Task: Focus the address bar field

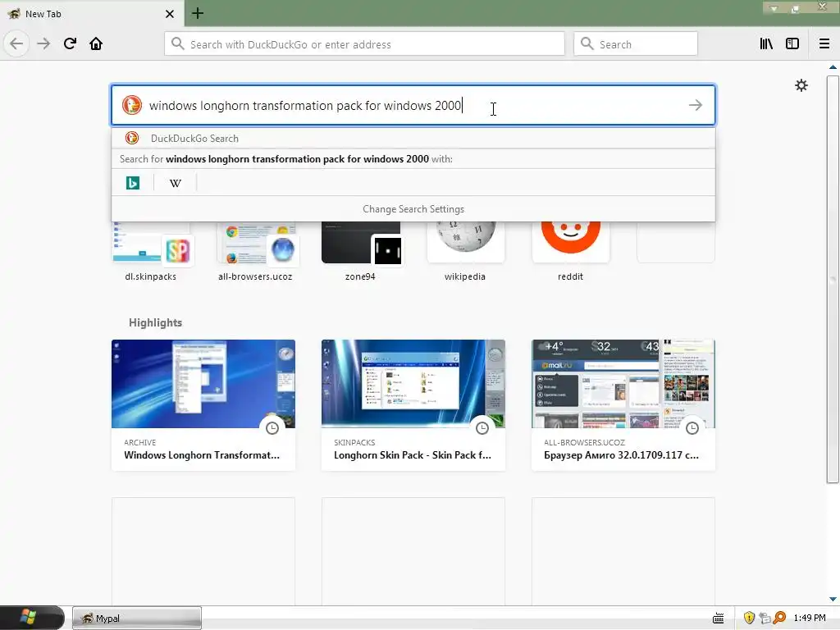Action: point(364,44)
